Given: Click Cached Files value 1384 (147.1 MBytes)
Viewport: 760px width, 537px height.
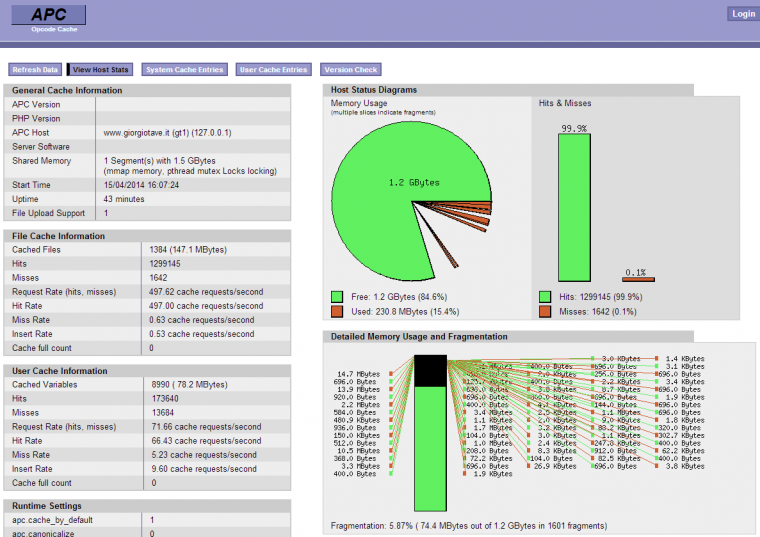Looking at the screenshot, I should 188,250.
